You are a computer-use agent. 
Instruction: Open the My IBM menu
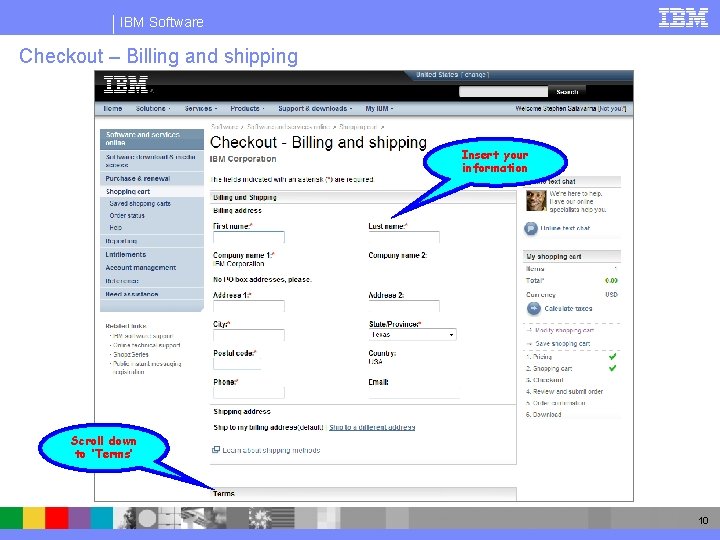click(379, 108)
